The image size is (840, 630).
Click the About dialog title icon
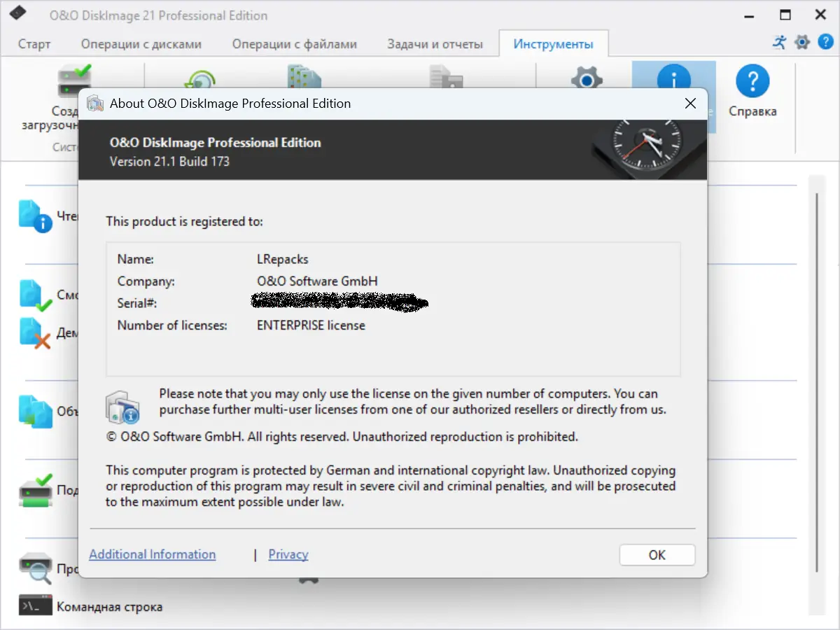95,104
